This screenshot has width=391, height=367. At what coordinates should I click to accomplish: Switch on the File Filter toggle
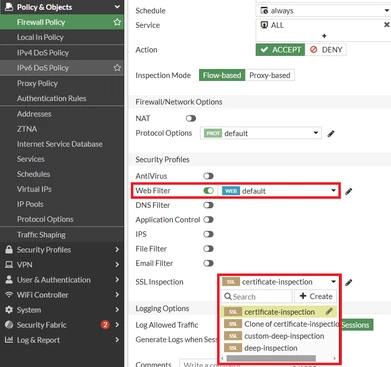pyautogui.click(x=208, y=249)
